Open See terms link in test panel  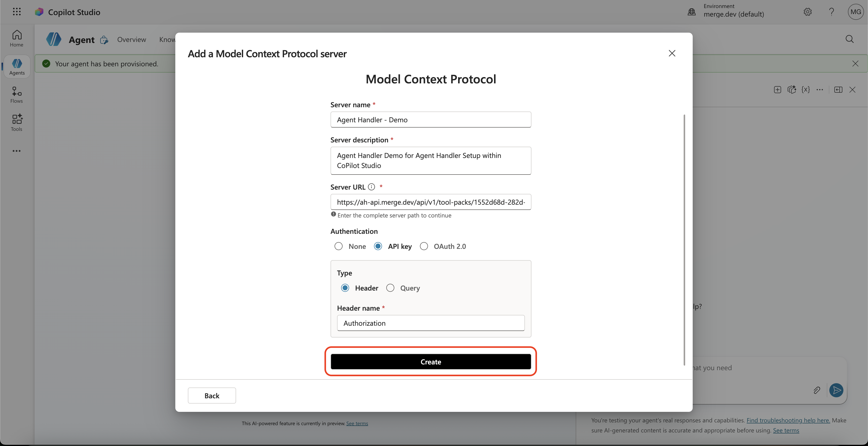[786, 430]
